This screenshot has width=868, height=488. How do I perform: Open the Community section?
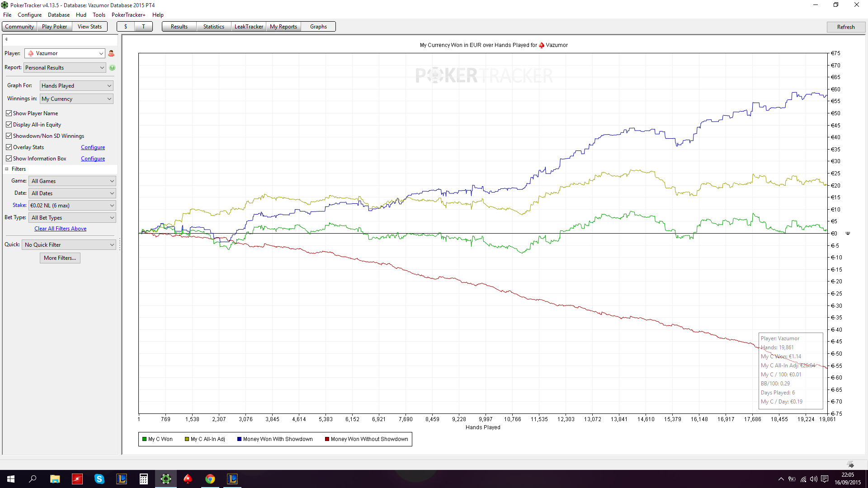(x=19, y=27)
